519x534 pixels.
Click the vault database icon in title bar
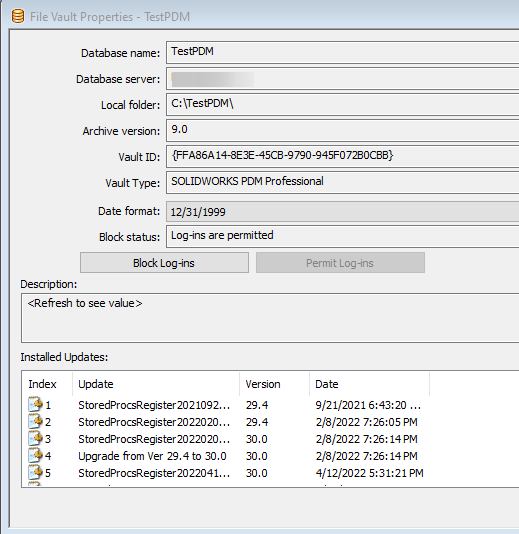pyautogui.click(x=18, y=16)
